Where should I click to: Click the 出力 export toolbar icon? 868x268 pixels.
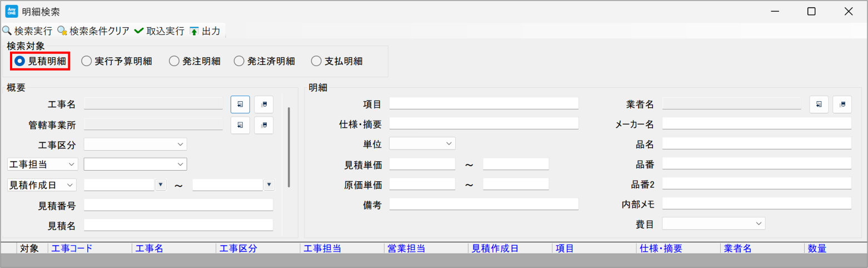(194, 31)
